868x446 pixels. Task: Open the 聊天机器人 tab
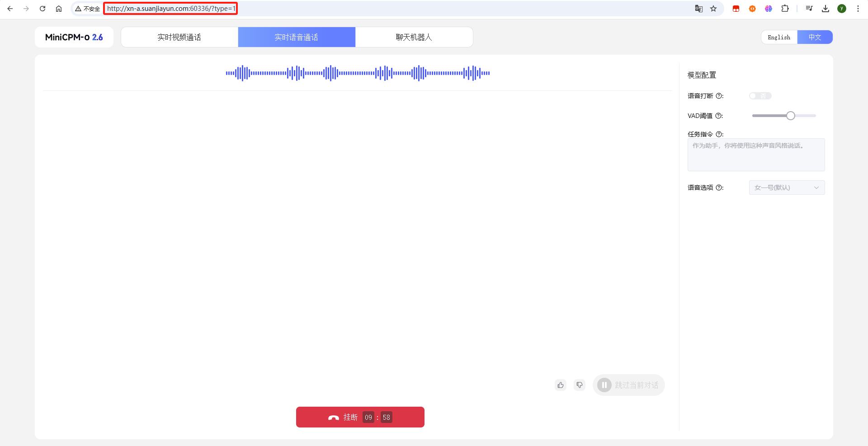tap(414, 37)
